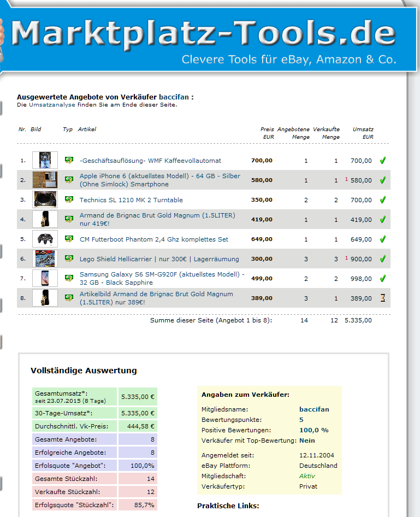Click Bewertungspunkte value 5
420x517 pixels.
[x=301, y=420]
